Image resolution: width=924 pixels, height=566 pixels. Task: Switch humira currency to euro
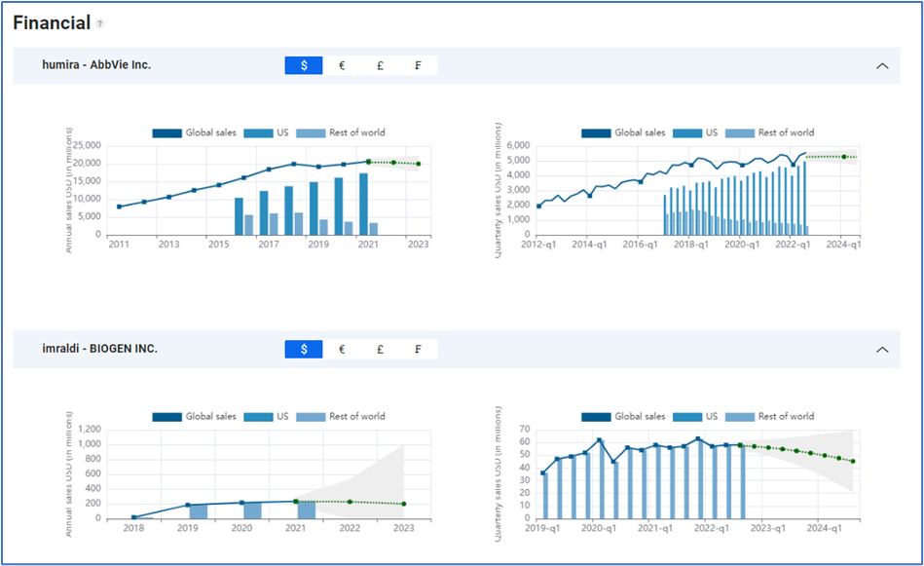tap(342, 65)
